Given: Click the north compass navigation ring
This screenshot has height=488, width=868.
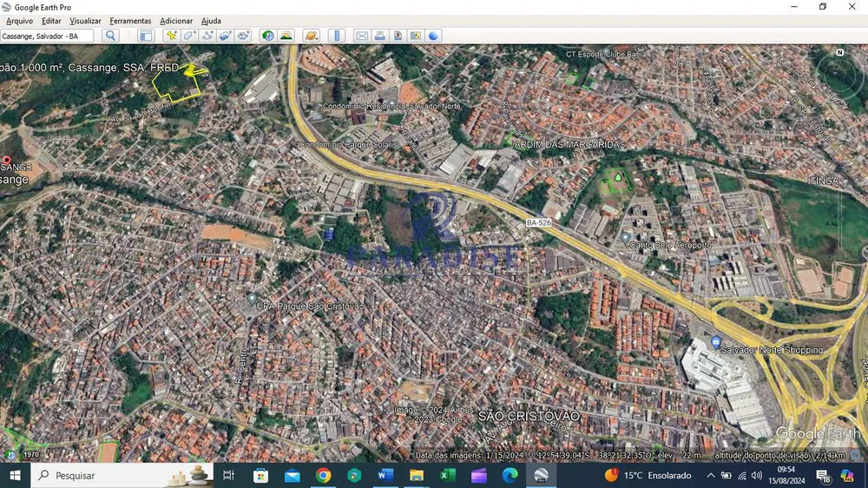Looking at the screenshot, I should tap(839, 74).
